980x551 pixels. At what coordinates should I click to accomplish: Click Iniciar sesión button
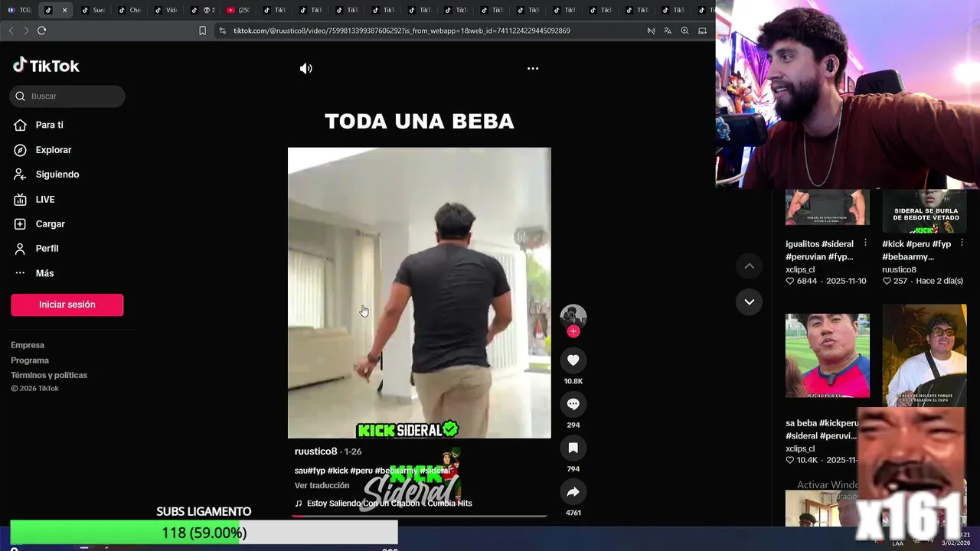pos(67,305)
